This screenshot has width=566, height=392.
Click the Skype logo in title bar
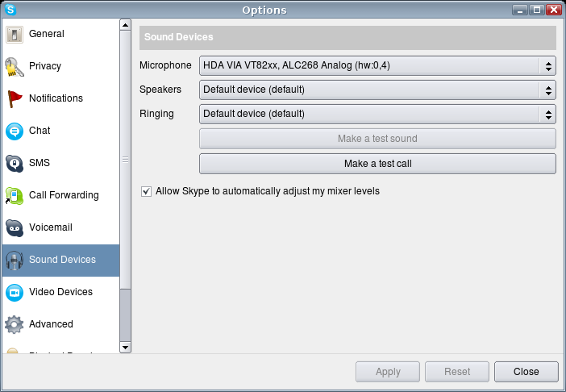pyautogui.click(x=10, y=10)
